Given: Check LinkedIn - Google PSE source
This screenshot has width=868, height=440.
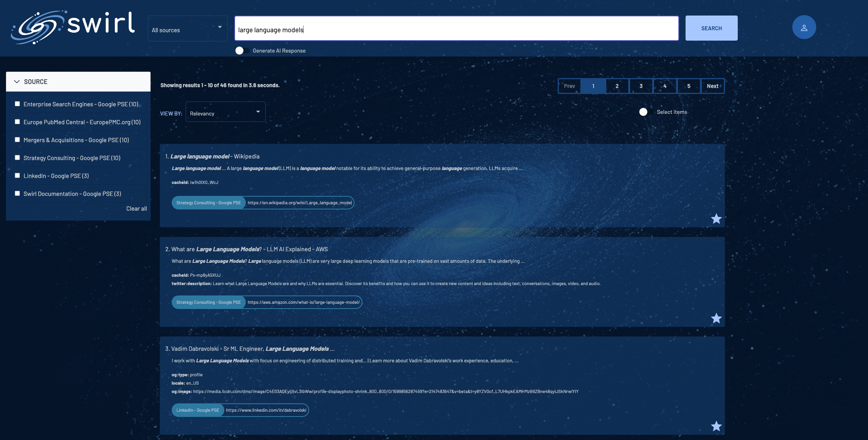Looking at the screenshot, I should (x=17, y=176).
